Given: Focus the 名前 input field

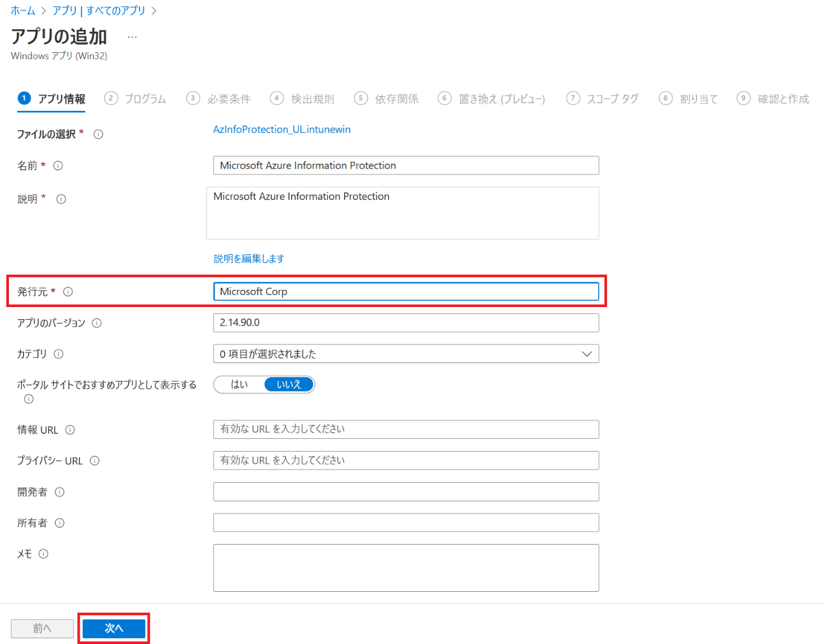Looking at the screenshot, I should click(x=406, y=166).
